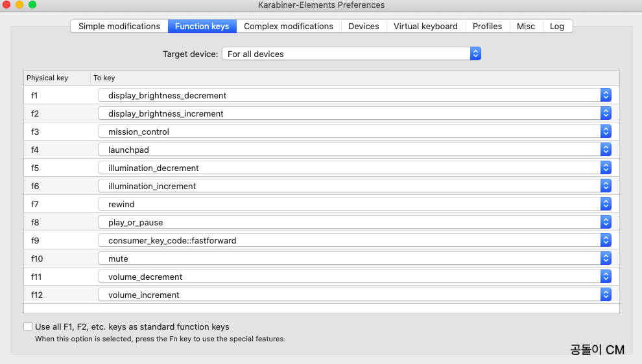Go to the Devices tab

(364, 26)
